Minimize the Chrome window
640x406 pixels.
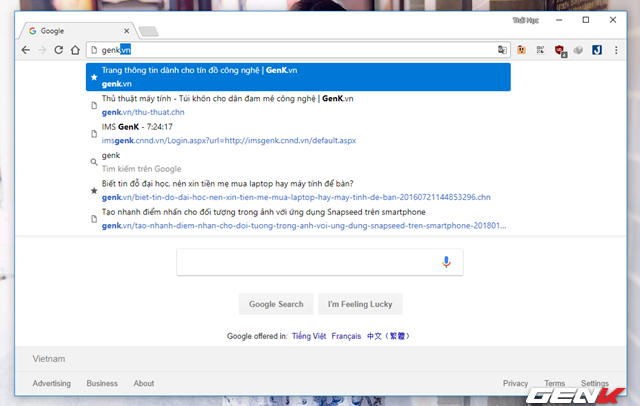coord(559,20)
